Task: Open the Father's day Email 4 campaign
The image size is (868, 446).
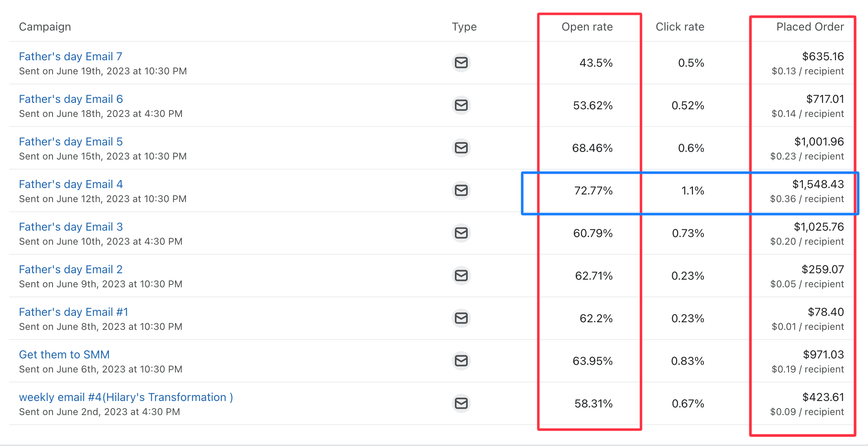Action: (71, 184)
